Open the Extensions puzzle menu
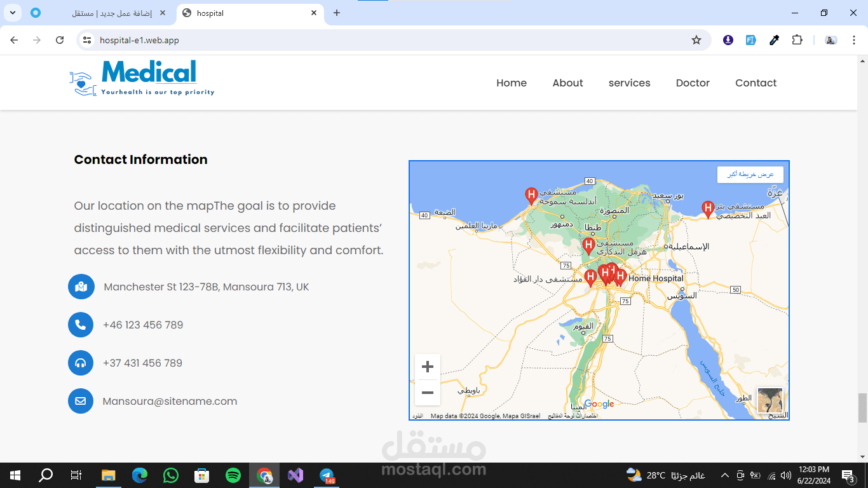 point(797,40)
